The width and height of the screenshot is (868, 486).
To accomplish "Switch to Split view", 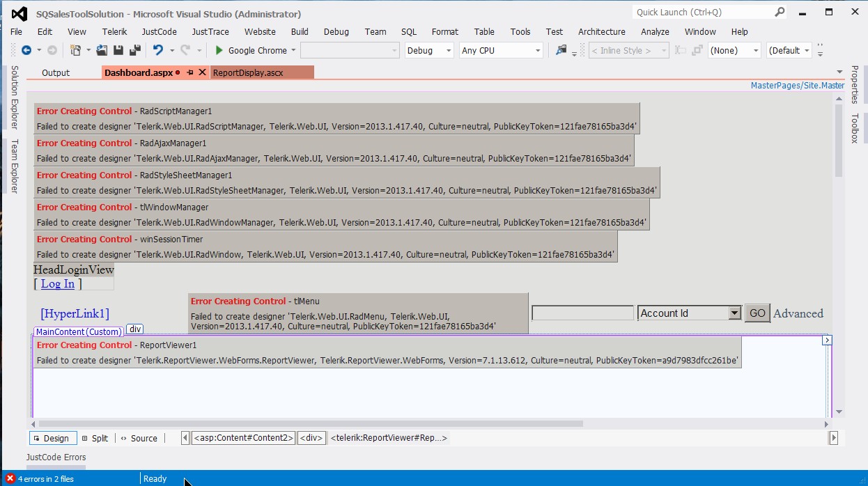I will coord(95,438).
